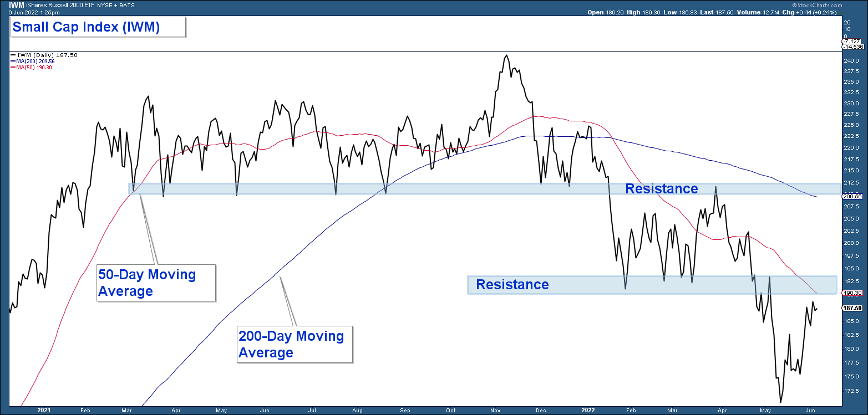Screen dimensions: 868x415
Task: Click the 'Small Cap Index (IWM)' title box
Action: [x=98, y=27]
